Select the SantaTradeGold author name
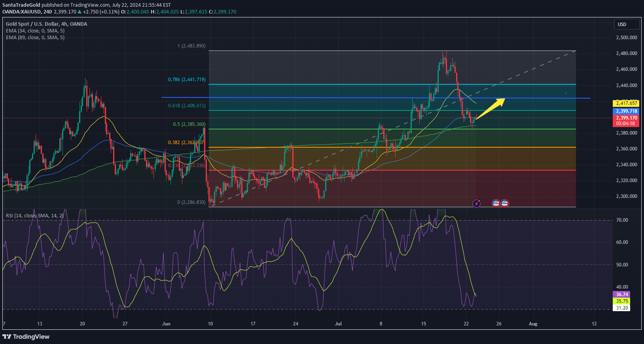 (21, 5)
